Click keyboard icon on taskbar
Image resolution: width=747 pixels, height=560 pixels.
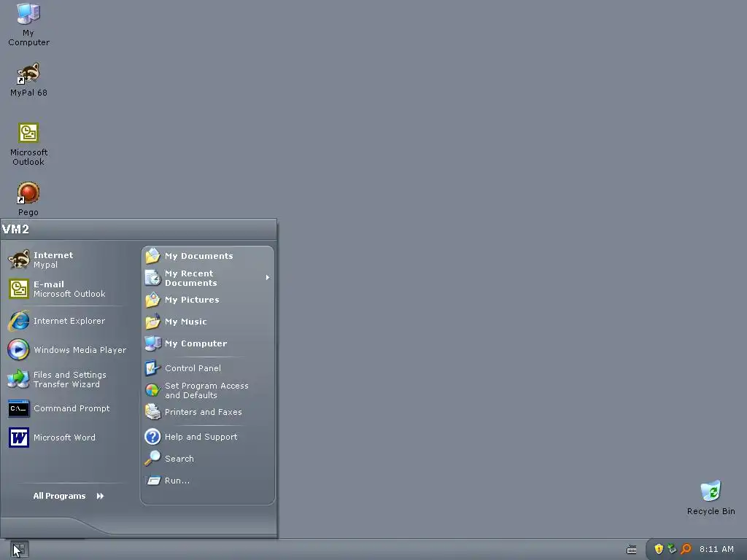632,550
